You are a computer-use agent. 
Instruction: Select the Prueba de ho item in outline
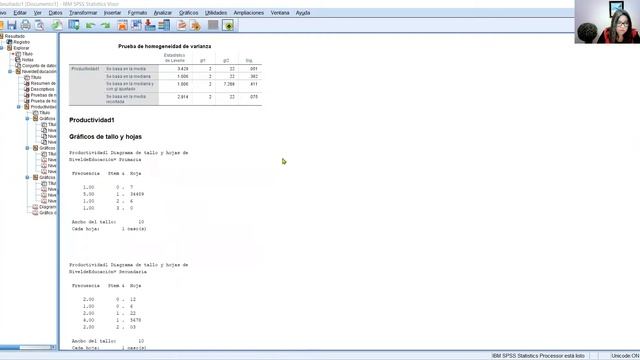point(44,101)
